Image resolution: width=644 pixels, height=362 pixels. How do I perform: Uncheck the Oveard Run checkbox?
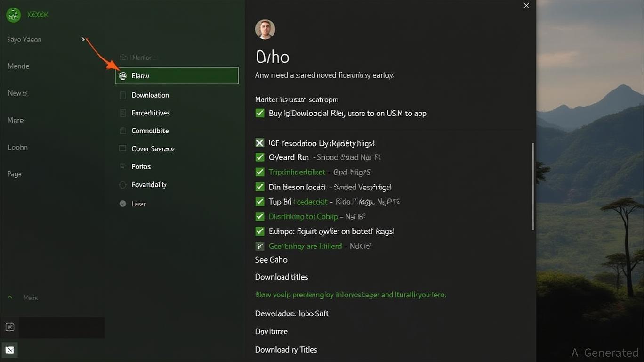pos(259,157)
